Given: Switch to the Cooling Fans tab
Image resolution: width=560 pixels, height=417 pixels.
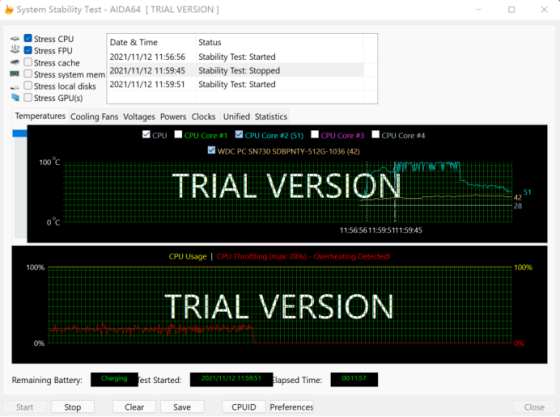Looking at the screenshot, I should point(94,117).
